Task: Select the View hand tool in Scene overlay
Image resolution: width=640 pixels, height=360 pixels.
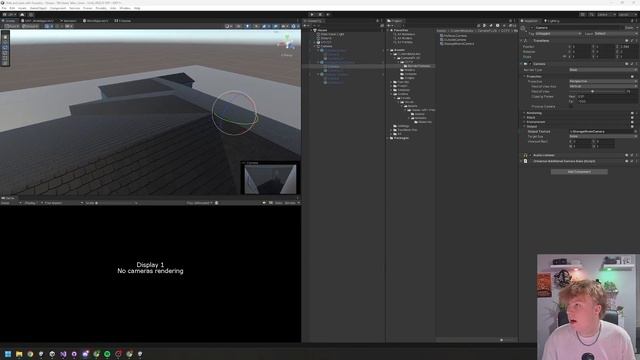Action: tap(5, 37)
